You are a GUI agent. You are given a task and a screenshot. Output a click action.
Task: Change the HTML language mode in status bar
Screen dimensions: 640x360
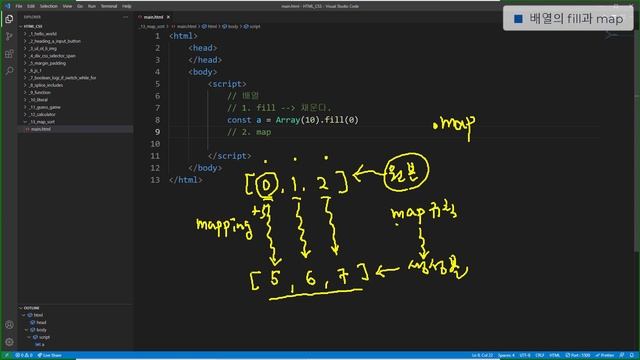pyautogui.click(x=554, y=355)
